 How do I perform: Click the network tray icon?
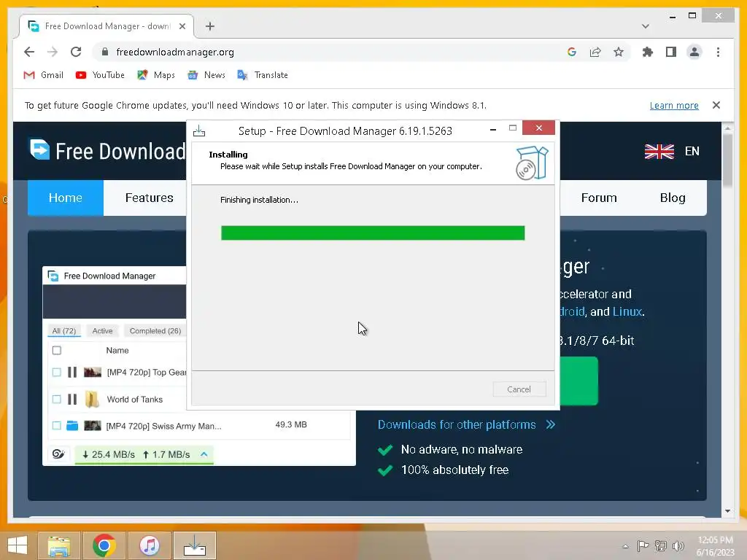[660, 546]
